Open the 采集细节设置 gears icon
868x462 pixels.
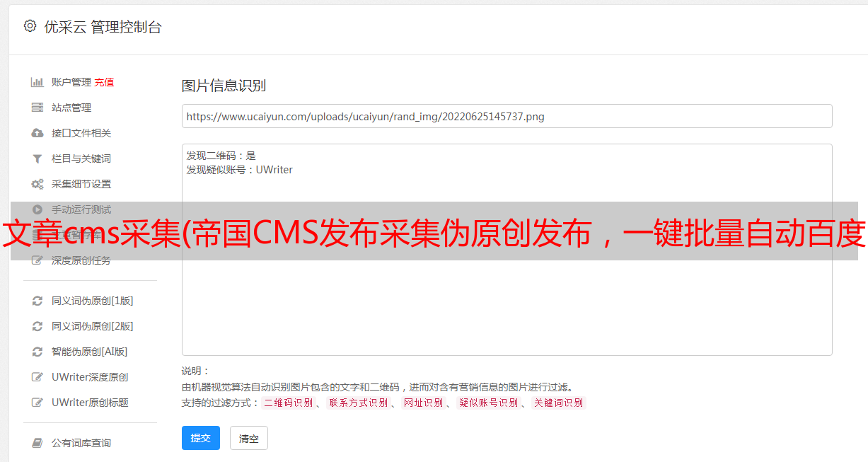click(x=37, y=184)
